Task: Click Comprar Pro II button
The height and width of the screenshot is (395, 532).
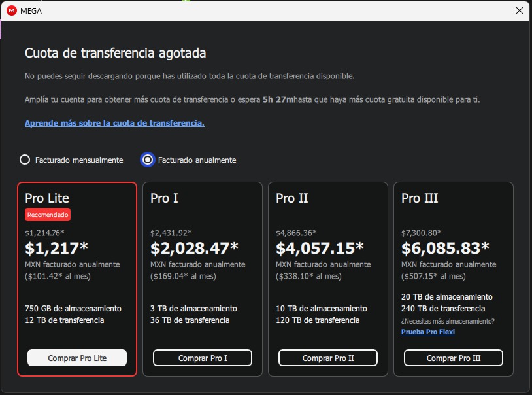Action: (328, 358)
